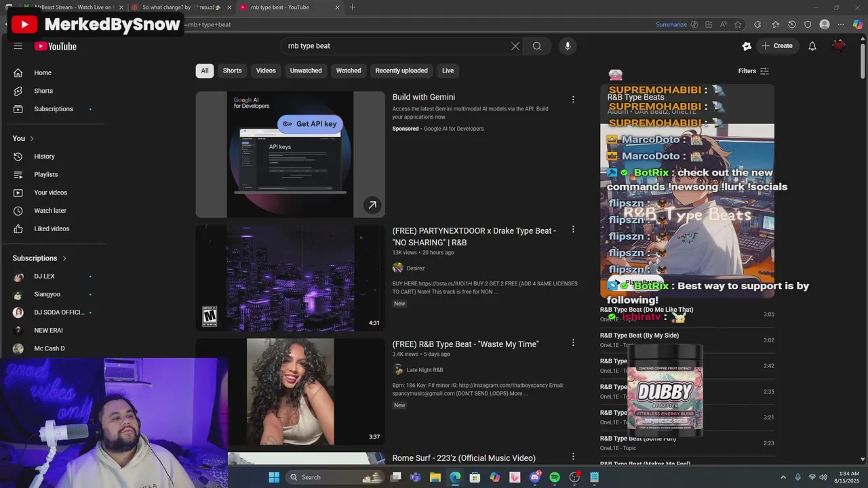
Task: Open the notifications bell
Action: tap(812, 46)
